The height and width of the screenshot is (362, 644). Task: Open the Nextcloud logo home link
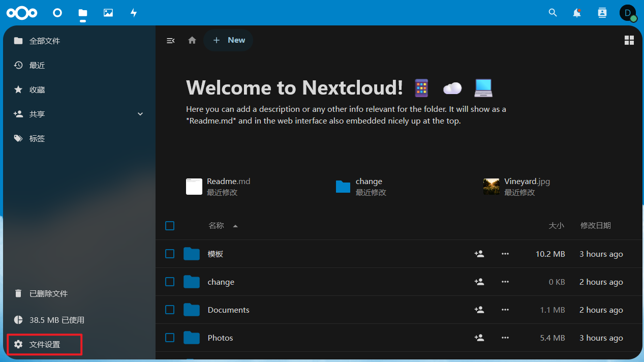click(x=22, y=13)
